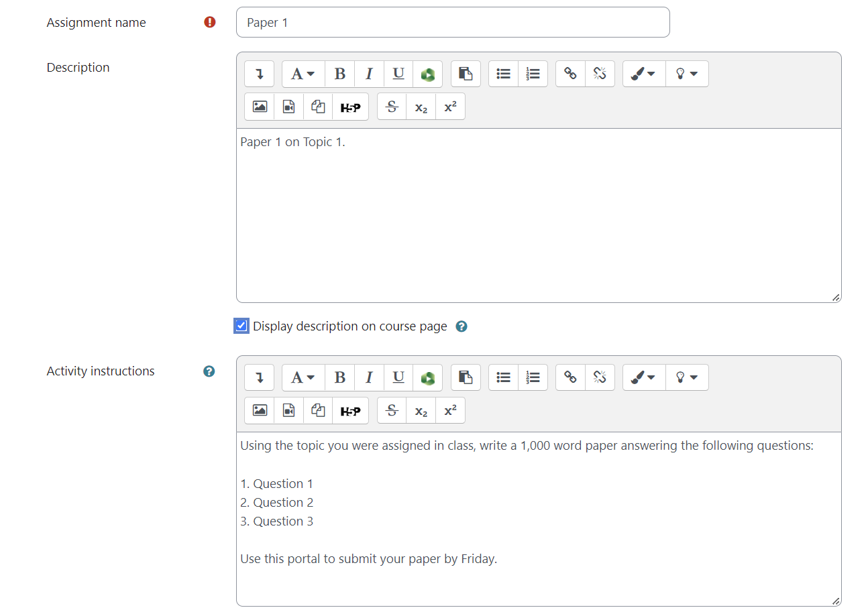Click inside the Description text area

pos(538,214)
